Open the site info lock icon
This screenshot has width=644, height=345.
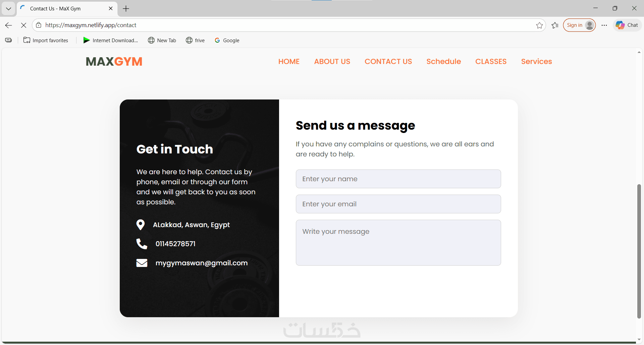[x=39, y=25]
